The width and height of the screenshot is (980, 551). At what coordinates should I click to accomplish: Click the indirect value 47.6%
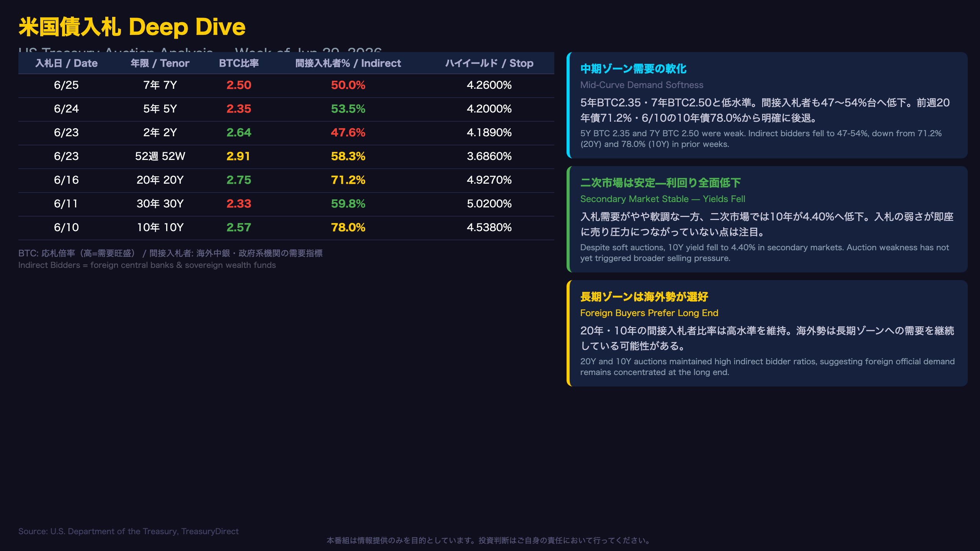point(348,132)
